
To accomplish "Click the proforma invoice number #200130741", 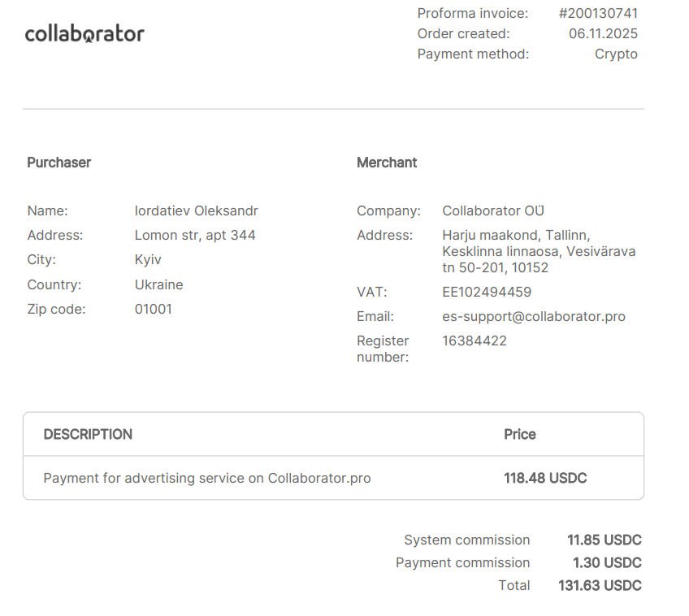I will [598, 13].
